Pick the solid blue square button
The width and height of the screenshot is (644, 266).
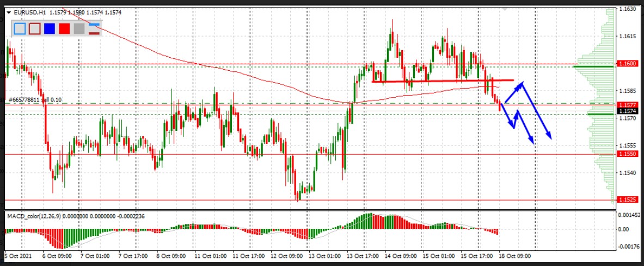50,29
